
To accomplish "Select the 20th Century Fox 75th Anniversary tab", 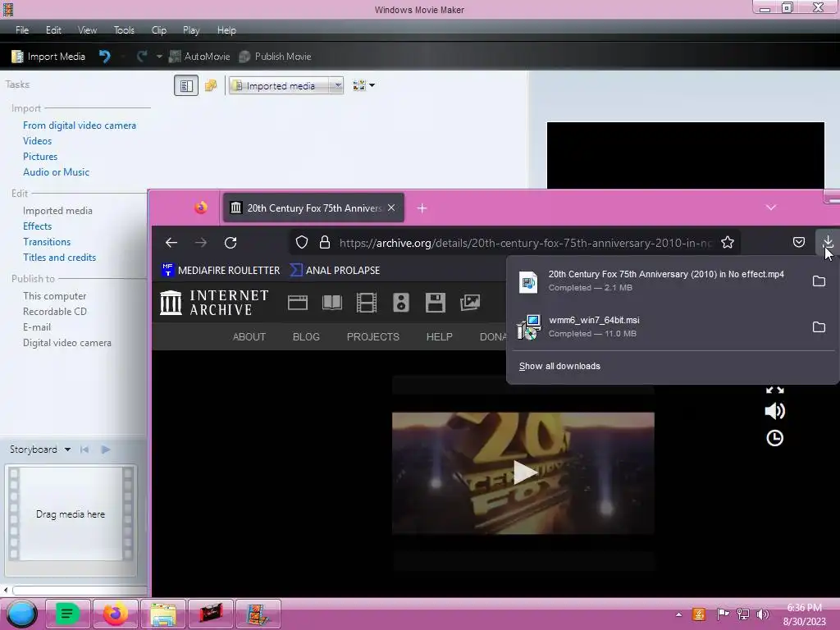I will (313, 208).
